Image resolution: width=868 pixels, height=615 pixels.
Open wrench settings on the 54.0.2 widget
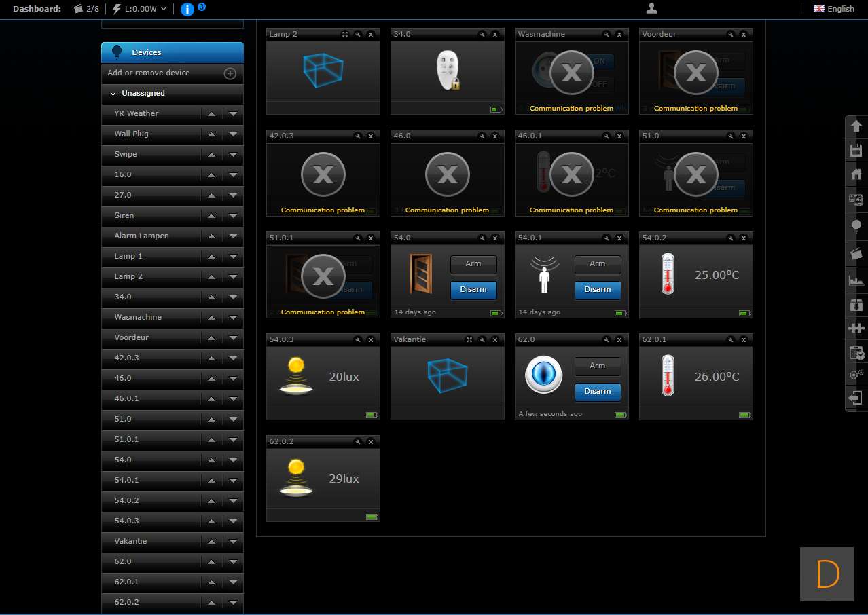[x=731, y=238]
